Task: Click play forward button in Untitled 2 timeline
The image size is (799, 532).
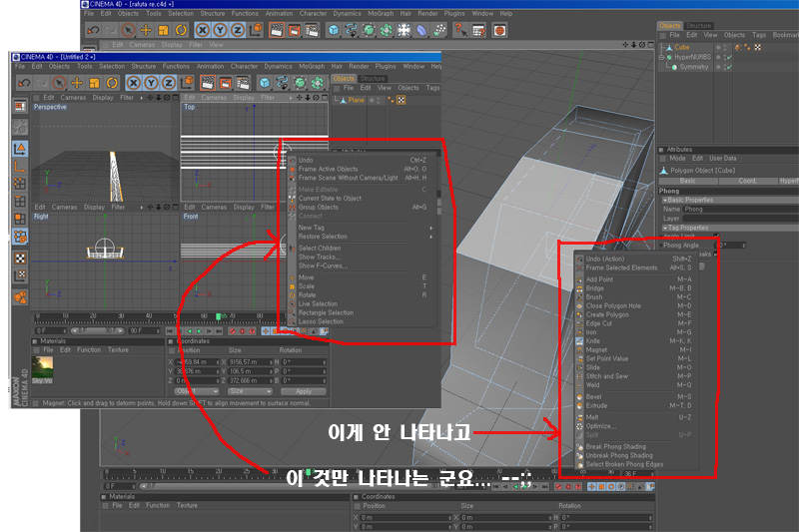Action: coord(199,331)
